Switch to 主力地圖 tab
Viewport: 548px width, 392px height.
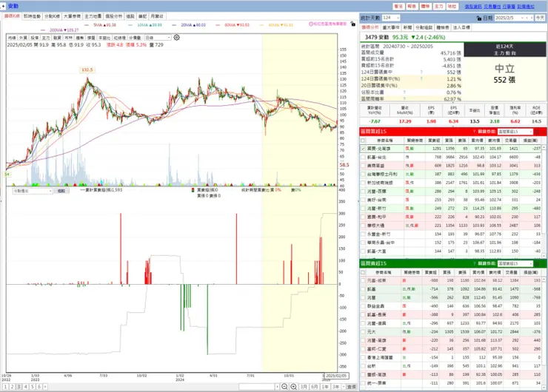pyautogui.click(x=93, y=16)
